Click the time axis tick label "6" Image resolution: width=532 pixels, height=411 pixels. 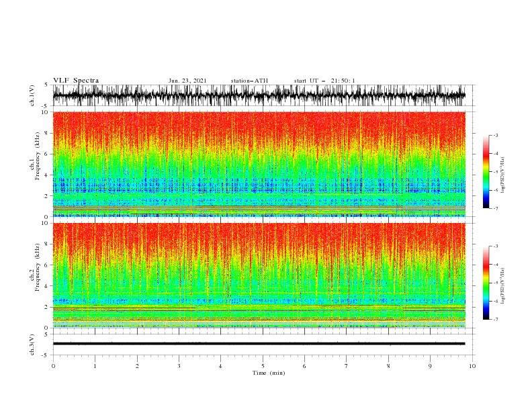coord(304,366)
